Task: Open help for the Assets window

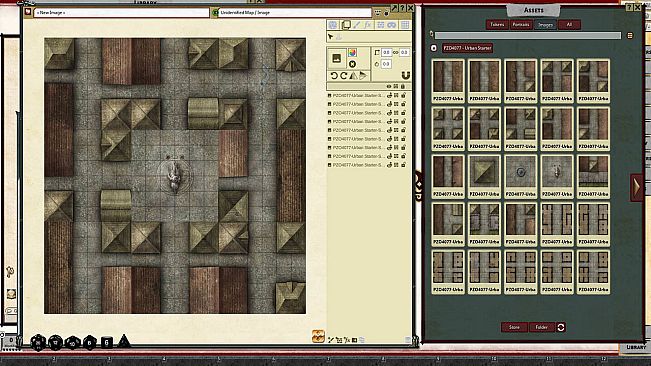Action: pos(630,7)
